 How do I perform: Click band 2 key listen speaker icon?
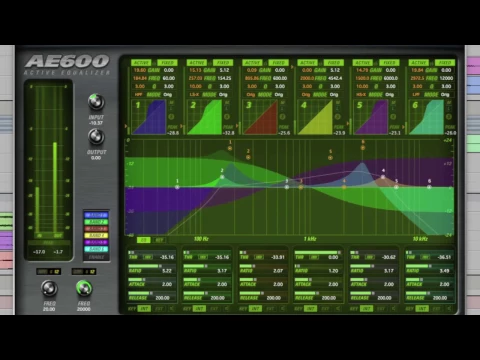tap(227, 309)
